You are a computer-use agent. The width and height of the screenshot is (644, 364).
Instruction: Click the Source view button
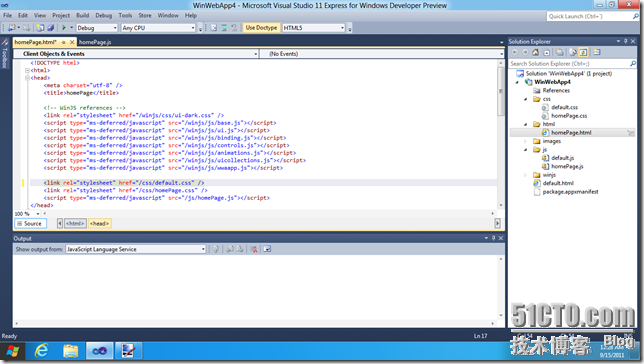click(30, 223)
